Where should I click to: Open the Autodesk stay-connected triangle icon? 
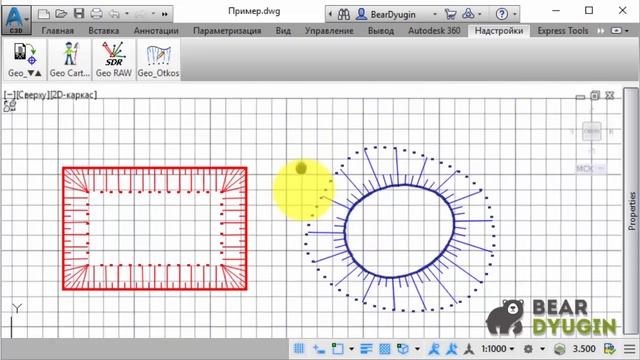[x=468, y=14]
